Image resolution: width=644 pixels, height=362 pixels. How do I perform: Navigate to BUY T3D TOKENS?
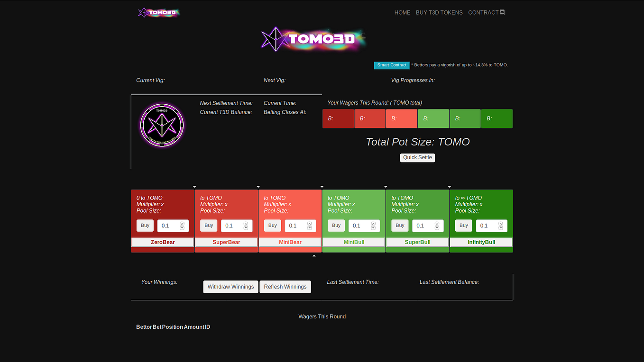point(439,12)
